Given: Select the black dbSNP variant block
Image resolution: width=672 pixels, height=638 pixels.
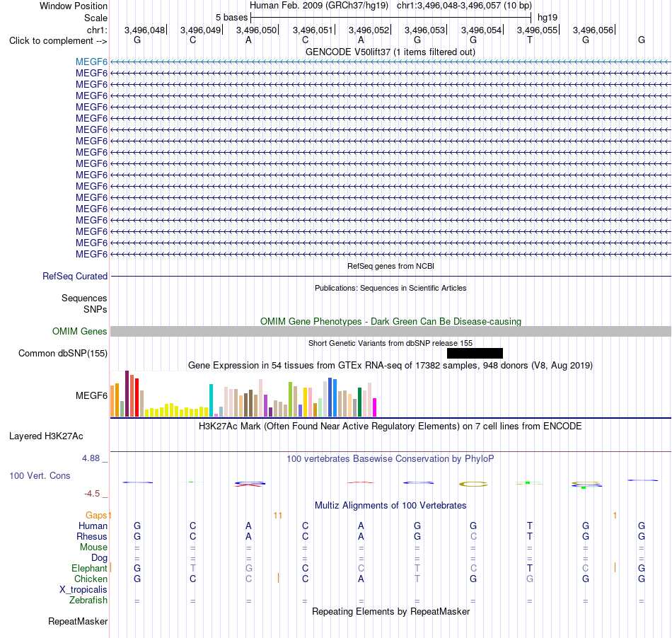Looking at the screenshot, I should 475,353.
